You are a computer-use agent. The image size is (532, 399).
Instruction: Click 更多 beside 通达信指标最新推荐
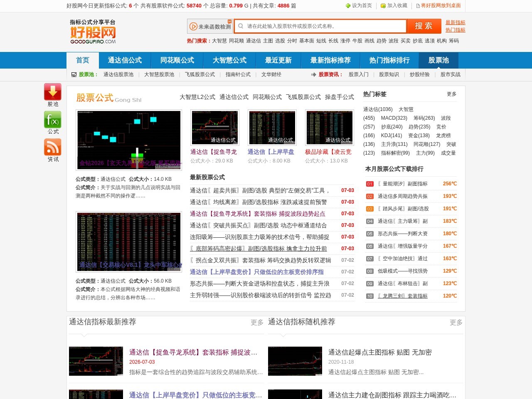257,323
